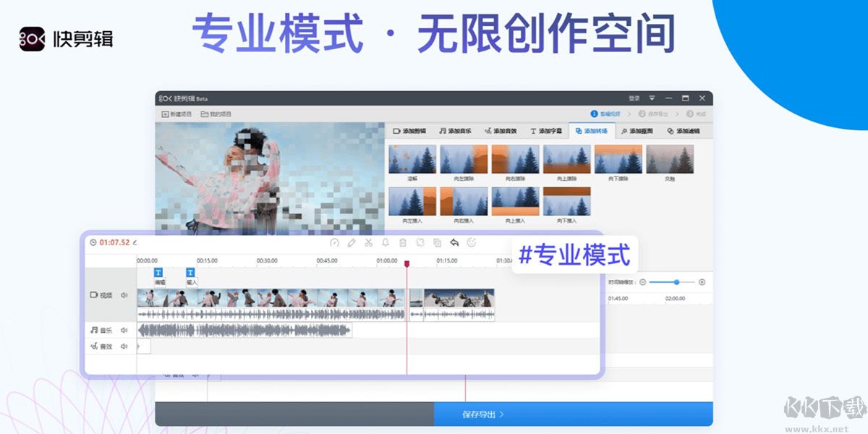The image size is (868, 434).
Task: Click the undo arrow icon above the timeline
Action: [454, 244]
